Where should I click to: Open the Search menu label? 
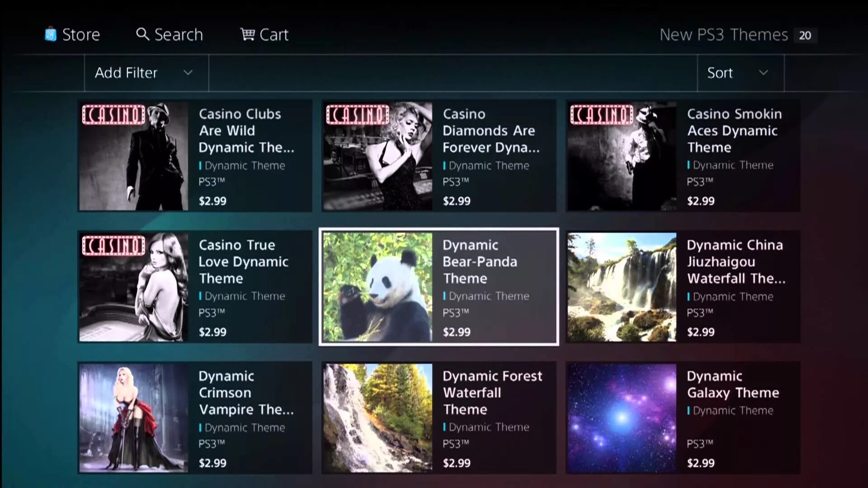[x=179, y=35]
